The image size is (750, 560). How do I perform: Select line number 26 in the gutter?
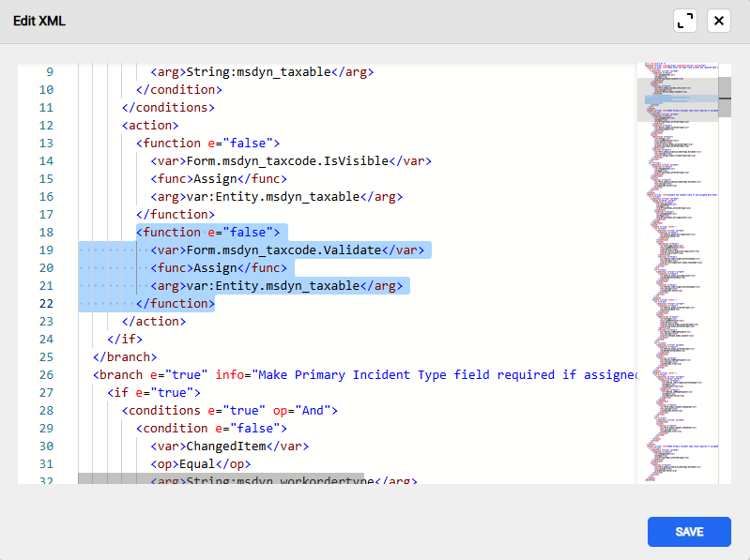pos(47,374)
